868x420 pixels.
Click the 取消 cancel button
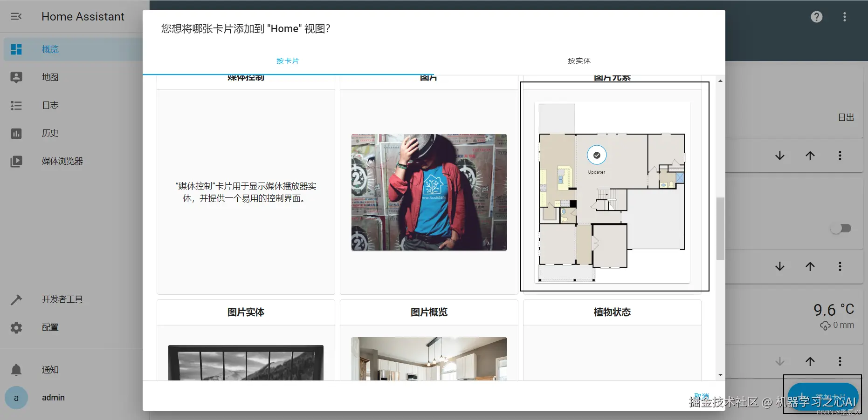pyautogui.click(x=702, y=396)
